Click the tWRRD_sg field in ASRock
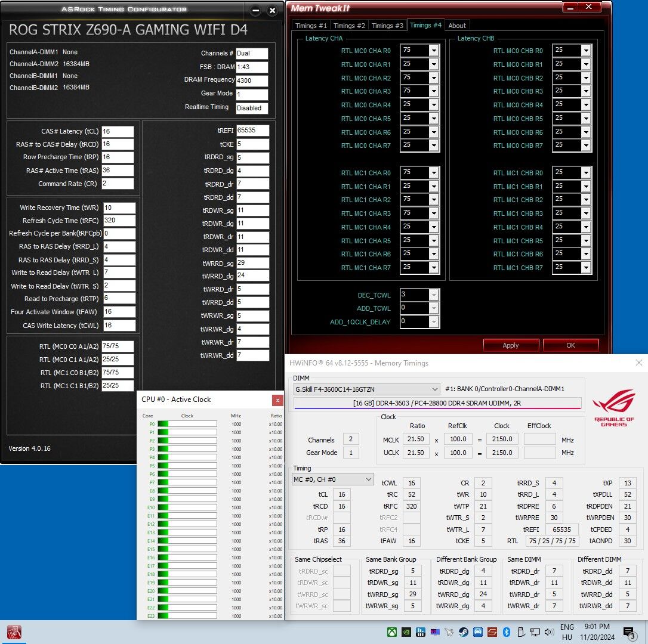This screenshot has width=648, height=644. coord(252,263)
